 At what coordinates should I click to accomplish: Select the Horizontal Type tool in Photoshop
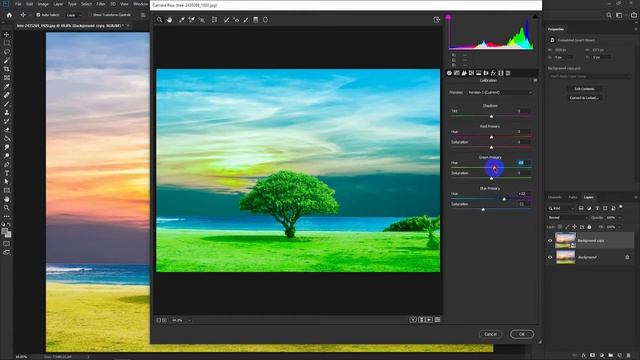pos(7,173)
